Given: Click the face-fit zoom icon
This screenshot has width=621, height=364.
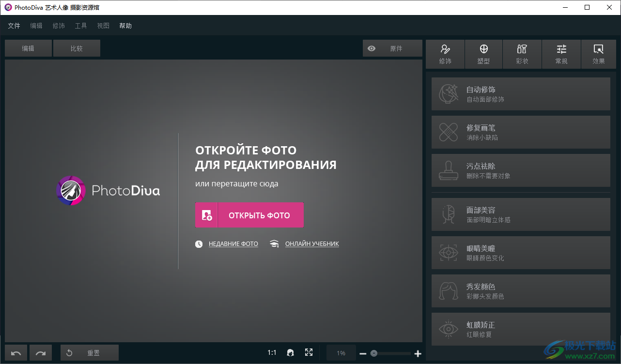Looking at the screenshot, I should [290, 353].
